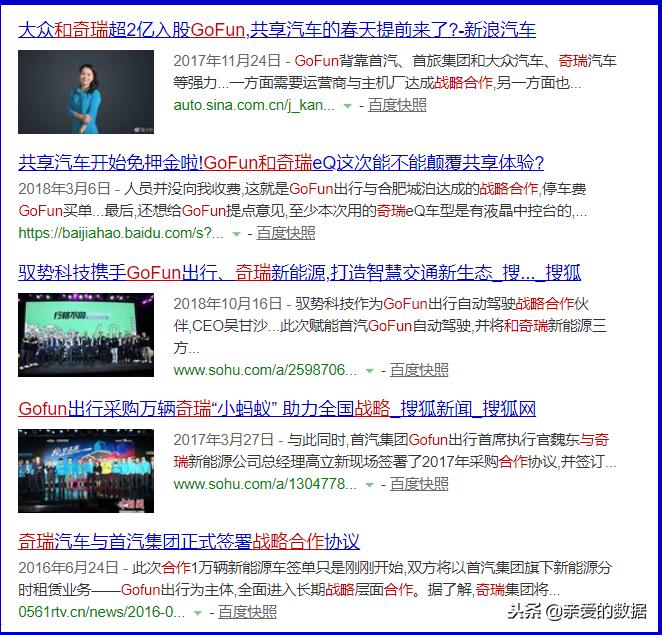This screenshot has height=635, width=662.
Task: Click the https://baijiahao.baidu.com/s?... URL
Action: click(121, 233)
